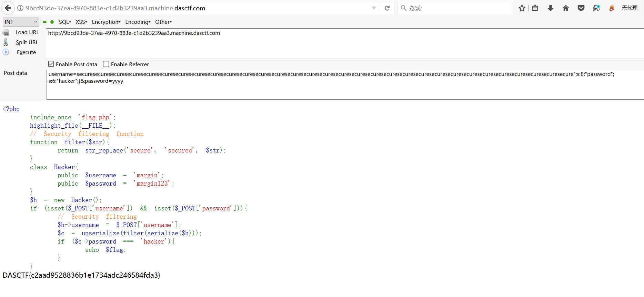The image size is (644, 297).
Task: Click the Execute play icon
Action: point(6,52)
